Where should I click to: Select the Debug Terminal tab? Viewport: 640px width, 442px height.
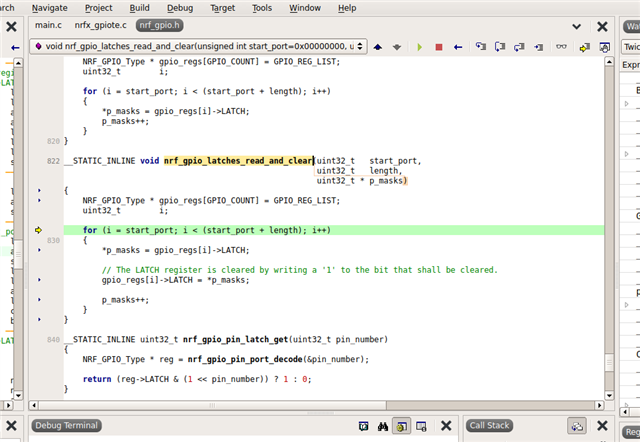[x=67, y=426]
